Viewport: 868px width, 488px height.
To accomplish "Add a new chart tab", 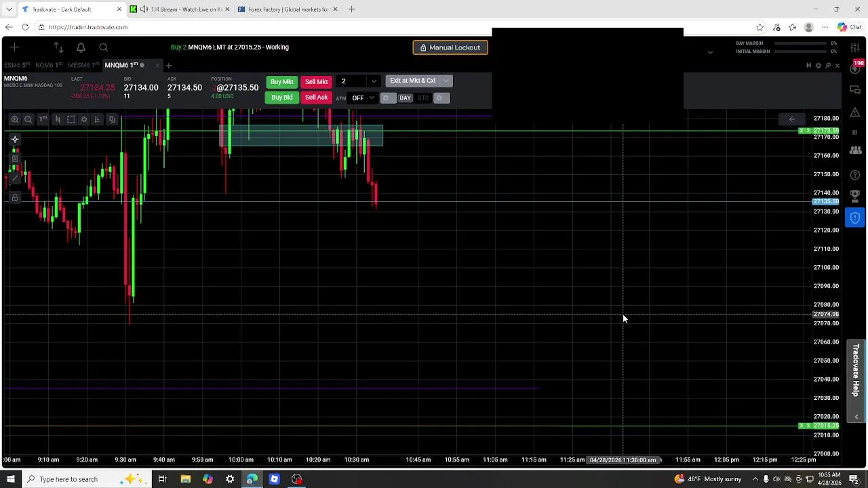I will click(x=169, y=66).
